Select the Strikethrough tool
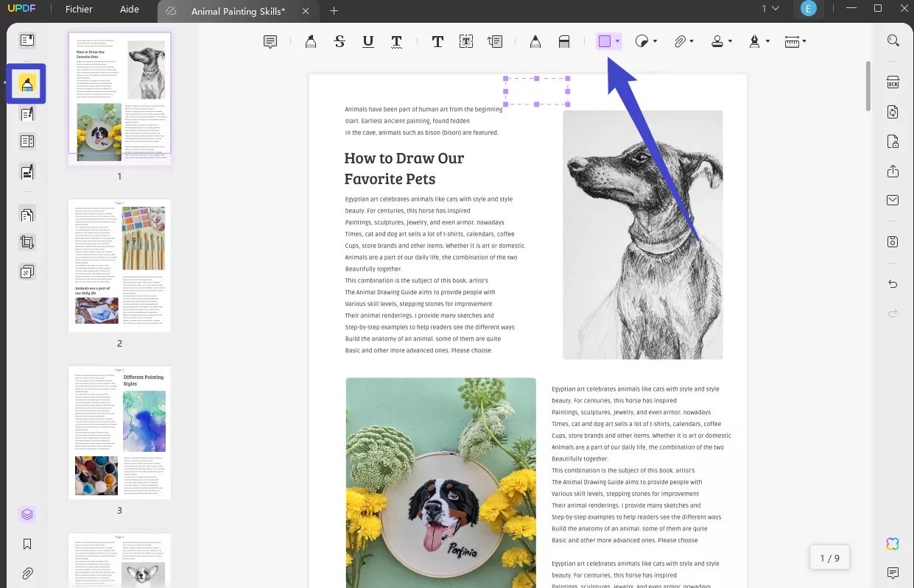Screen dimensions: 914x588 (x=340, y=42)
